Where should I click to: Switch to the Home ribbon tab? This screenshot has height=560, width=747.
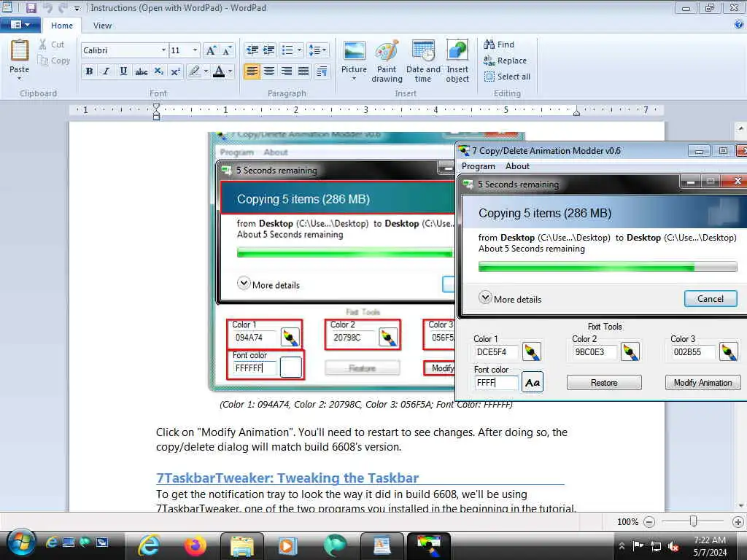click(x=62, y=26)
